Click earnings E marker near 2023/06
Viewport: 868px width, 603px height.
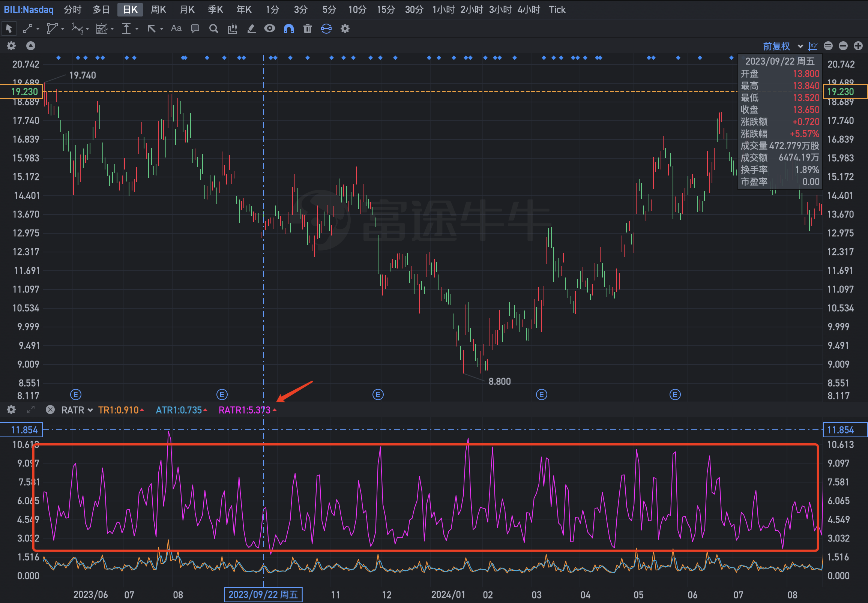coord(75,394)
